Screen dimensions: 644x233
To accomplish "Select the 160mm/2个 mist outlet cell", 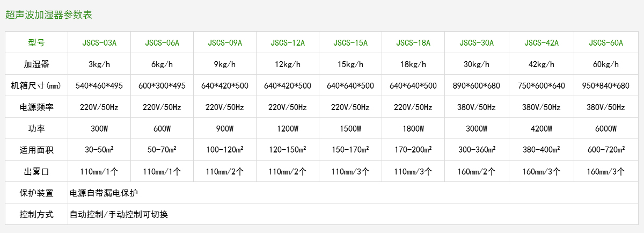I will tap(477, 172).
